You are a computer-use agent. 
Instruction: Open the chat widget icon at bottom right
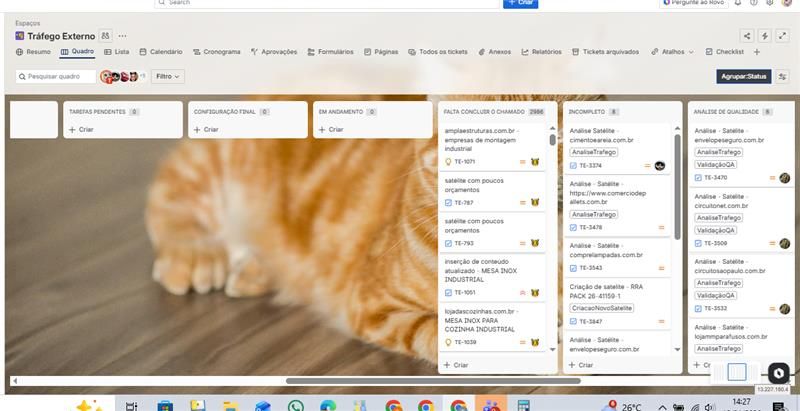coord(779,373)
